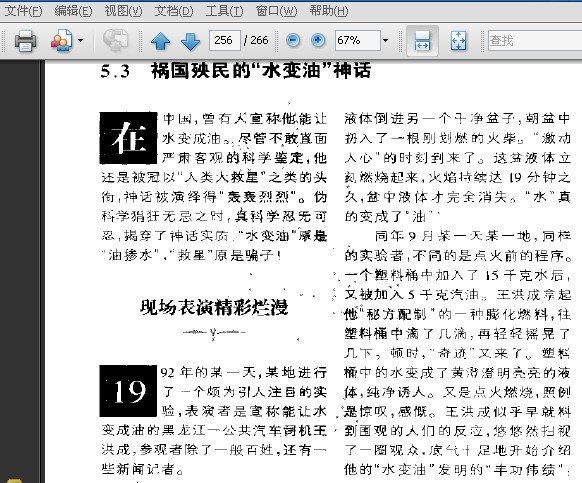
Task: Zoom in with the plus button
Action: pyautogui.click(x=318, y=40)
